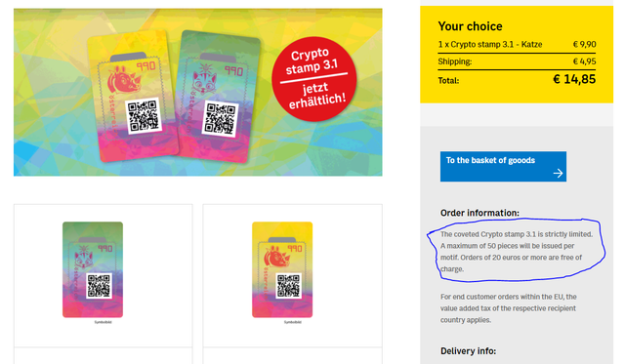This screenshot has width=625, height=364.
Task: Click the arrow icon on basket button
Action: [x=558, y=173]
